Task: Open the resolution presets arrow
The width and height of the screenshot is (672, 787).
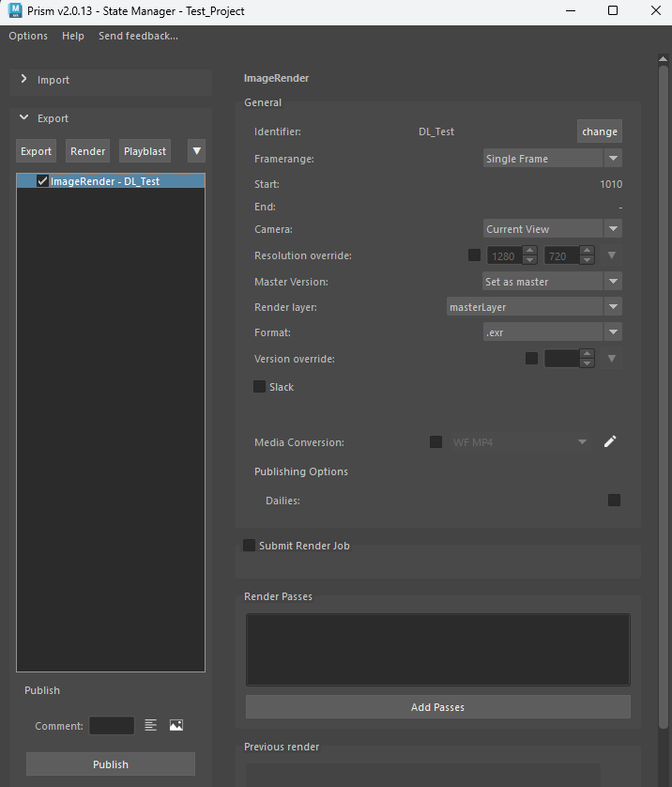Action: click(611, 255)
